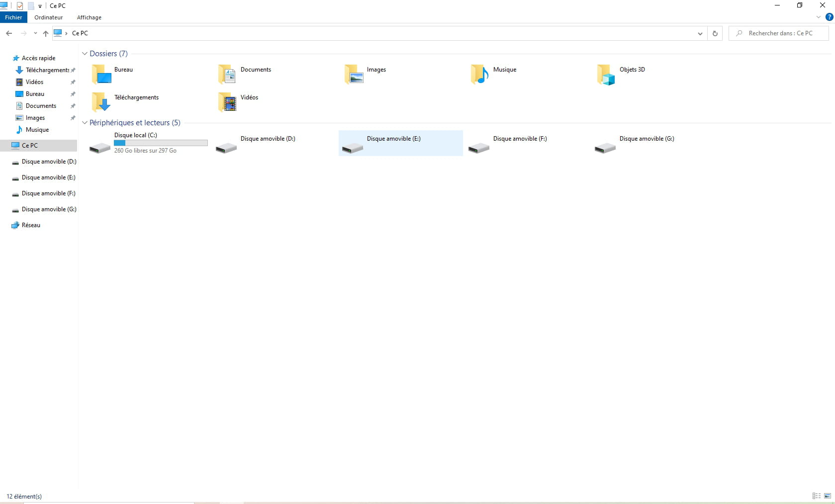The image size is (835, 504).
Task: Select Téléchargements in the navigation pane
Action: pyautogui.click(x=47, y=70)
